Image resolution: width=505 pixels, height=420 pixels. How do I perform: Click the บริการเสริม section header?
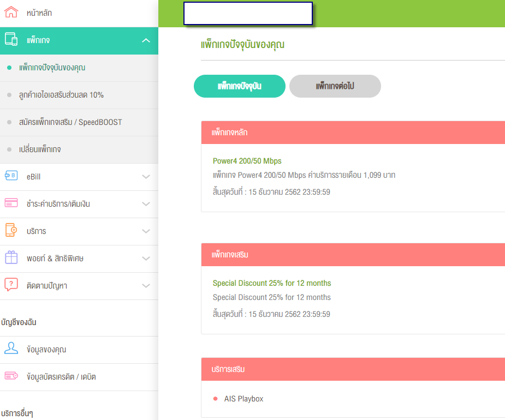tap(353, 369)
